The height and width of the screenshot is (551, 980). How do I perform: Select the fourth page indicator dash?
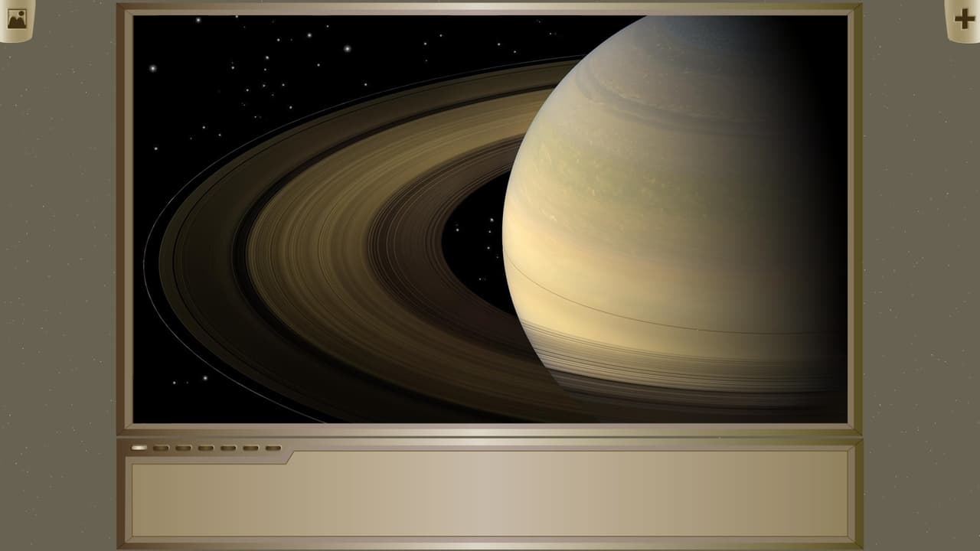pyautogui.click(x=206, y=448)
